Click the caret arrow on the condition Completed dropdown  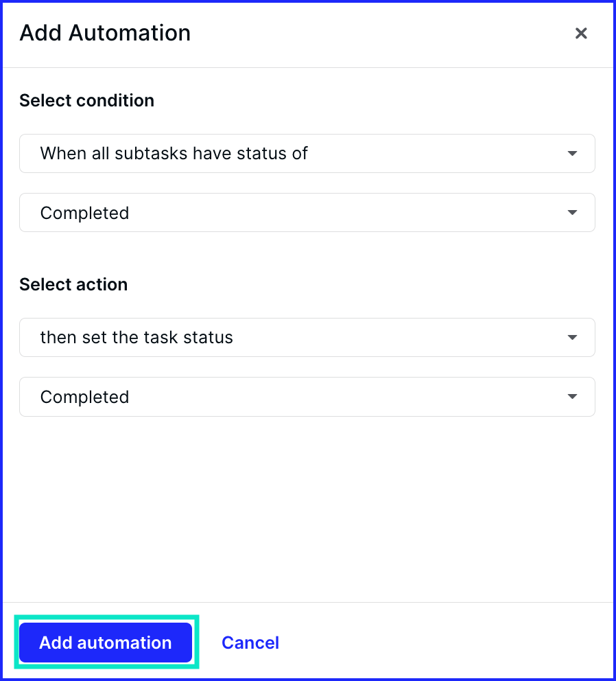(572, 212)
